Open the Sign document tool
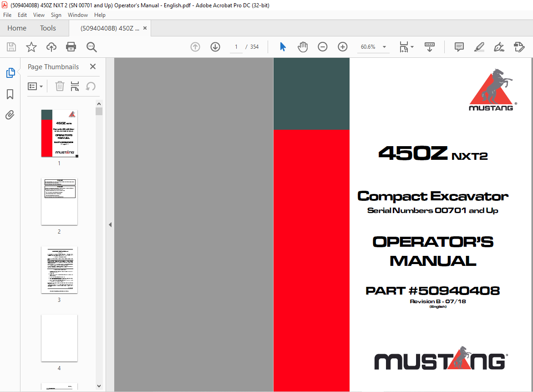This screenshot has height=392, width=533. click(x=499, y=47)
